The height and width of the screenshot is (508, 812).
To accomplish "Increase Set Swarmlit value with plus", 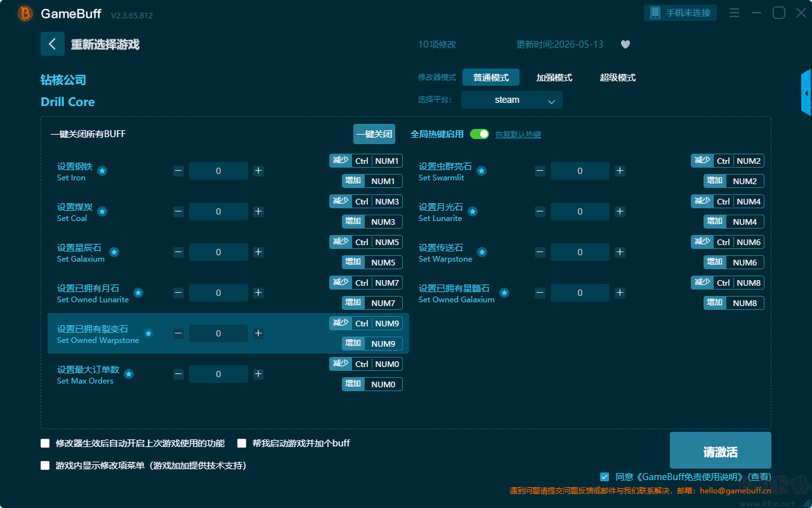I will coord(620,171).
